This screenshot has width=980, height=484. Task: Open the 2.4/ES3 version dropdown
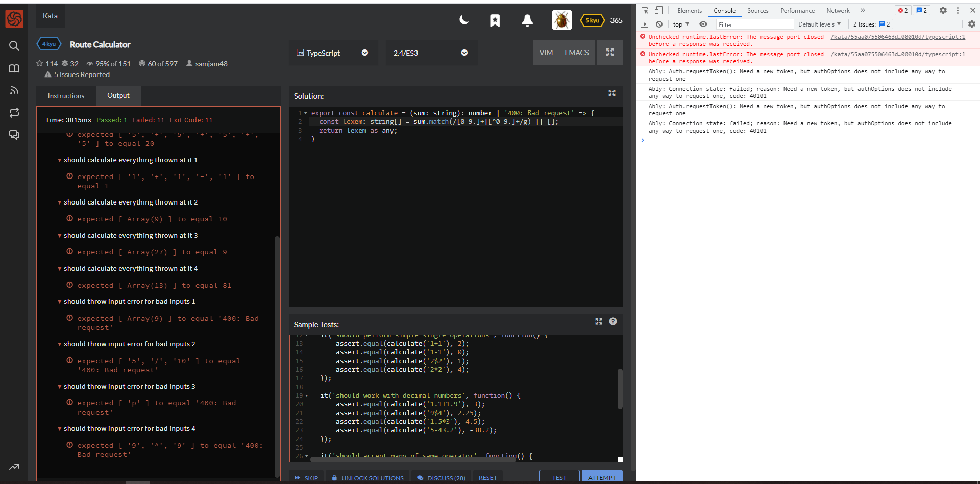tap(431, 53)
